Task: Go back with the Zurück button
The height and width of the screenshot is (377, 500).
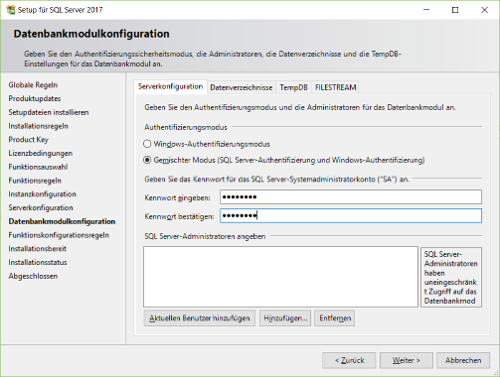Action: coord(349,360)
